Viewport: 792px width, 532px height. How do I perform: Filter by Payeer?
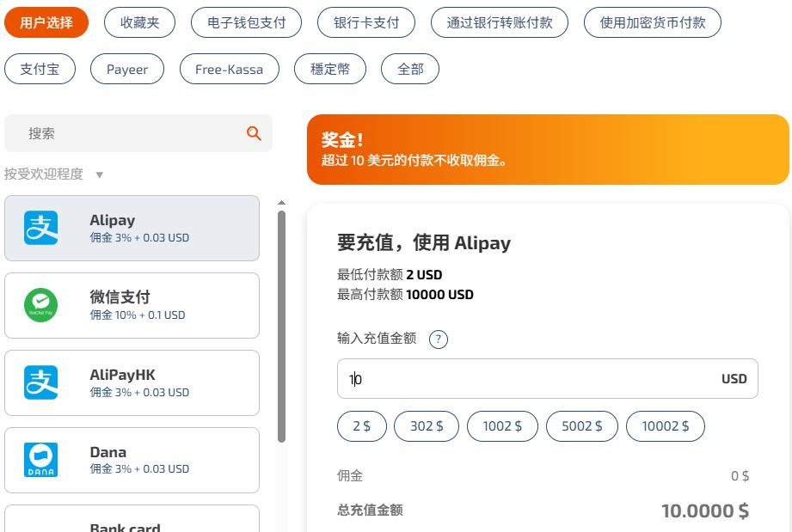pos(127,69)
